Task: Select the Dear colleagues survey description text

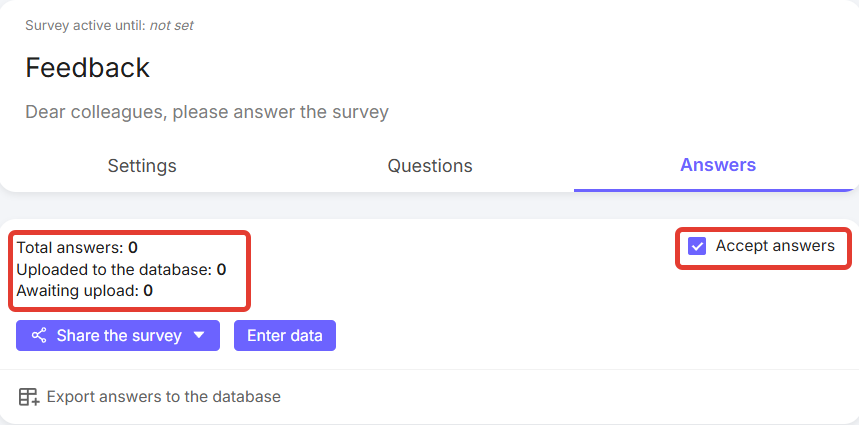Action: point(207,112)
